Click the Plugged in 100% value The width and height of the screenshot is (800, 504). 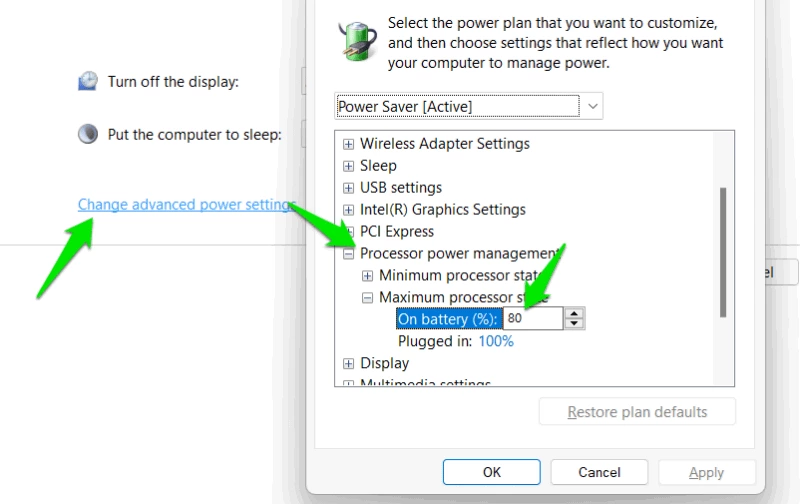coord(496,341)
